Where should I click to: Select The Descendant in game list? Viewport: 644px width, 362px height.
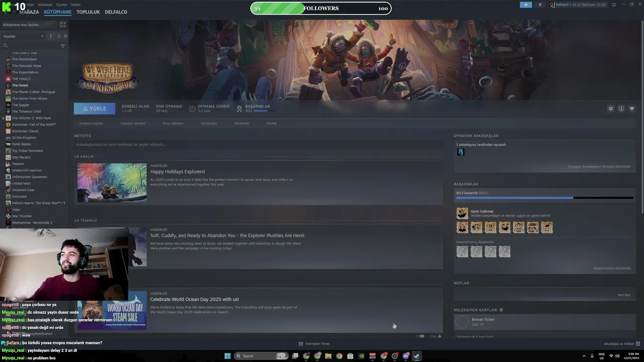[x=24, y=59]
